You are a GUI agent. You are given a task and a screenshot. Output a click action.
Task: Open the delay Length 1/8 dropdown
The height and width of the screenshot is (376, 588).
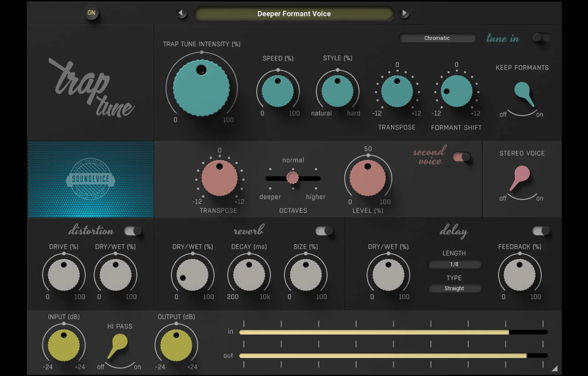click(x=454, y=265)
